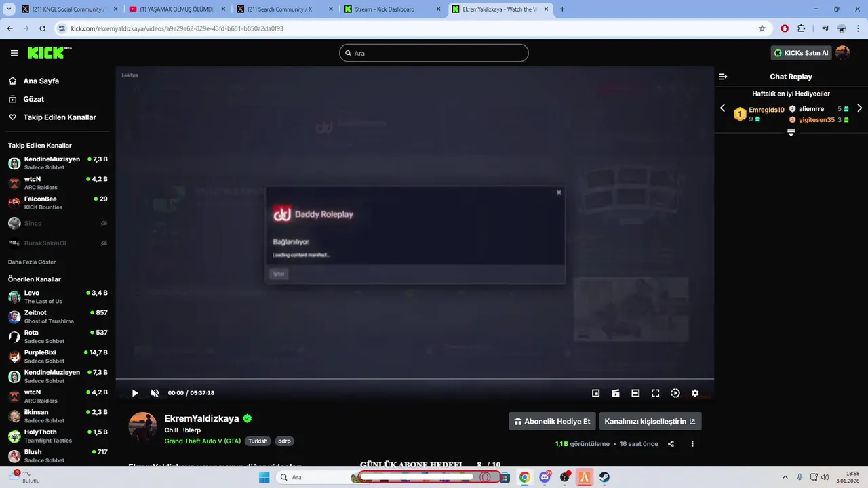Screen dimensions: 868x488
Task: Toggle mini player mode
Action: 596,393
